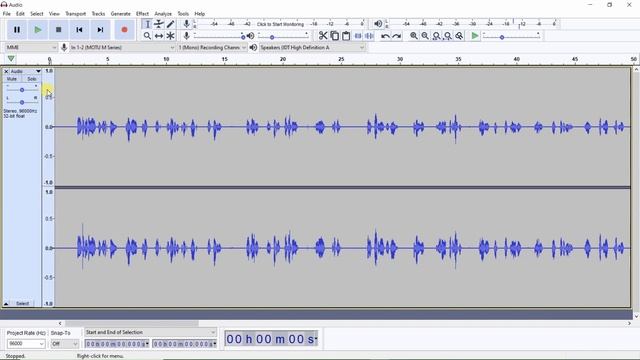This screenshot has width=640, height=360.
Task: Open the Edit menu
Action: click(x=20, y=14)
